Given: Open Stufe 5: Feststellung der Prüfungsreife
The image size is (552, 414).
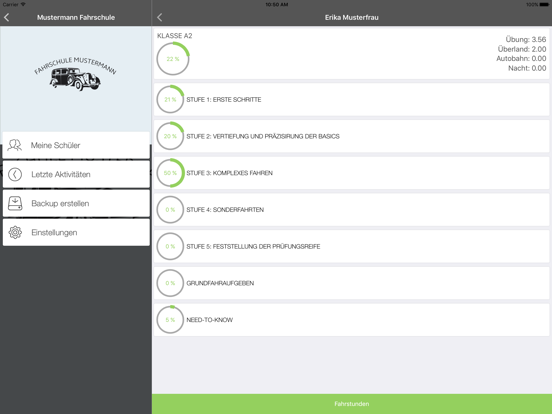Looking at the screenshot, I should [x=351, y=246].
